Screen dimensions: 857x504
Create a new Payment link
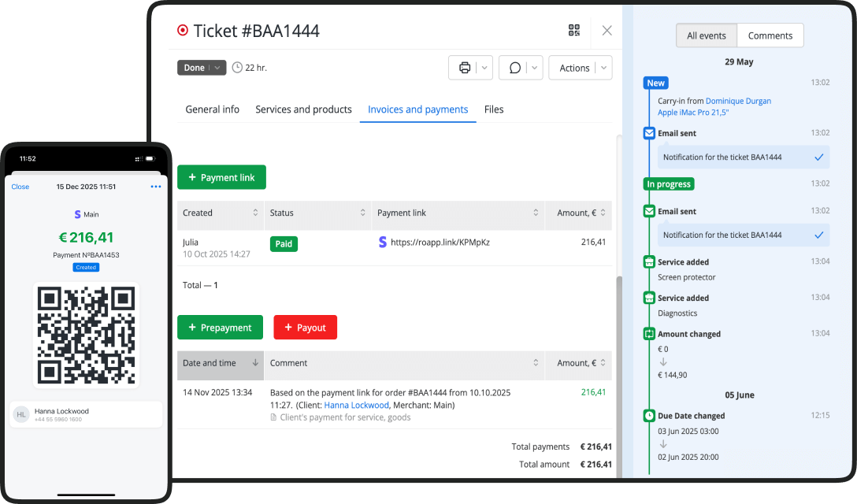[221, 177]
